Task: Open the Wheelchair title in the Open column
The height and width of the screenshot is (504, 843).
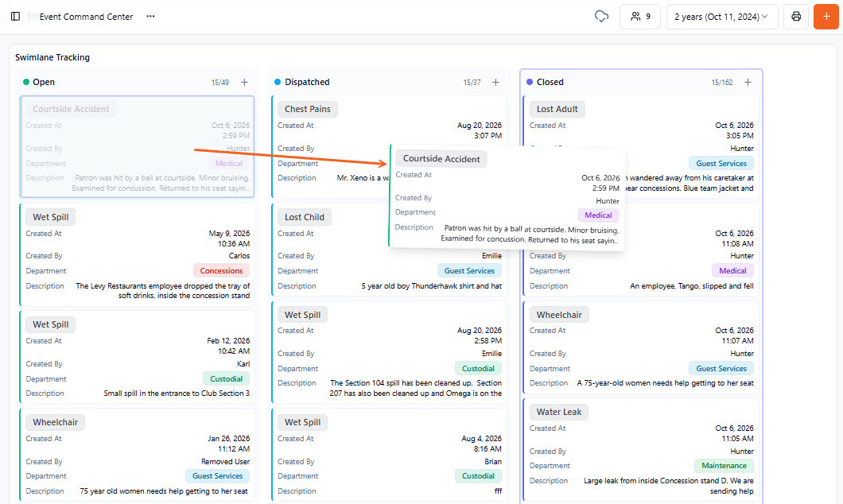Action: click(56, 422)
